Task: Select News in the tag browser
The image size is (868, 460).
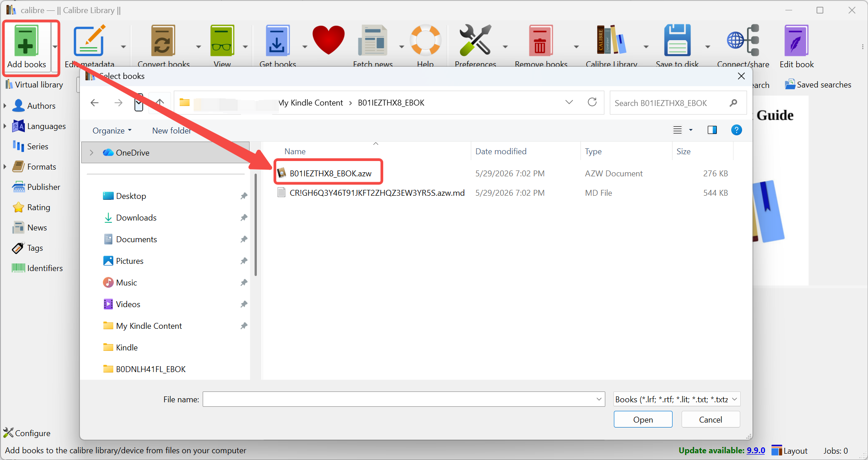Action: (x=37, y=227)
